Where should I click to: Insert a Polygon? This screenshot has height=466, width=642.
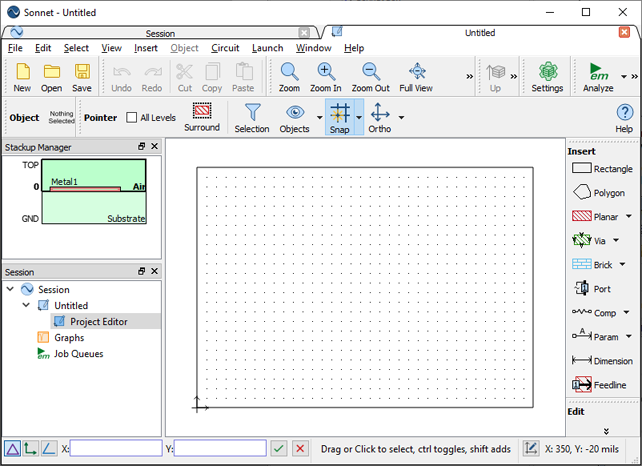click(x=598, y=192)
